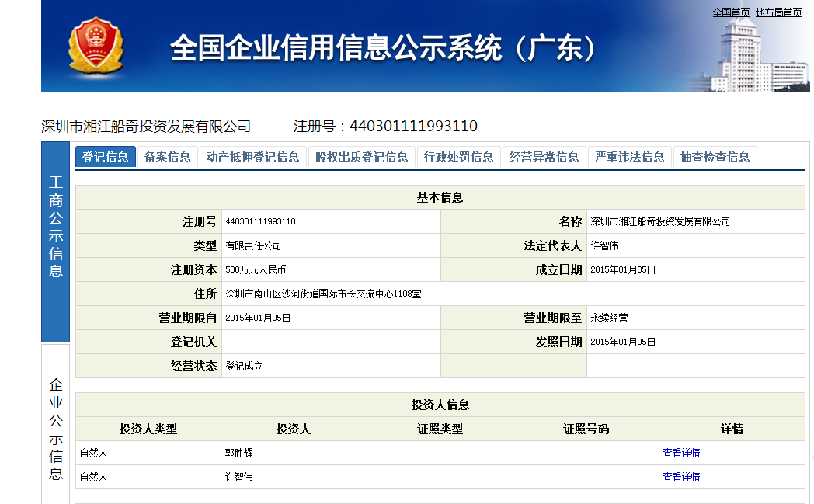Select the 登记信息 tab
The image size is (814, 504).
point(106,157)
